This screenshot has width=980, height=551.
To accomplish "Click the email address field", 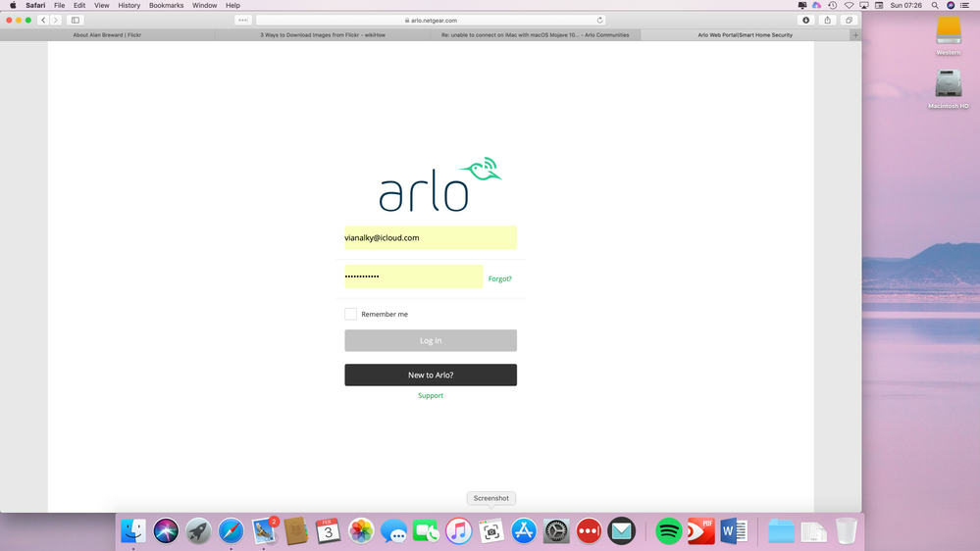I will pos(431,238).
